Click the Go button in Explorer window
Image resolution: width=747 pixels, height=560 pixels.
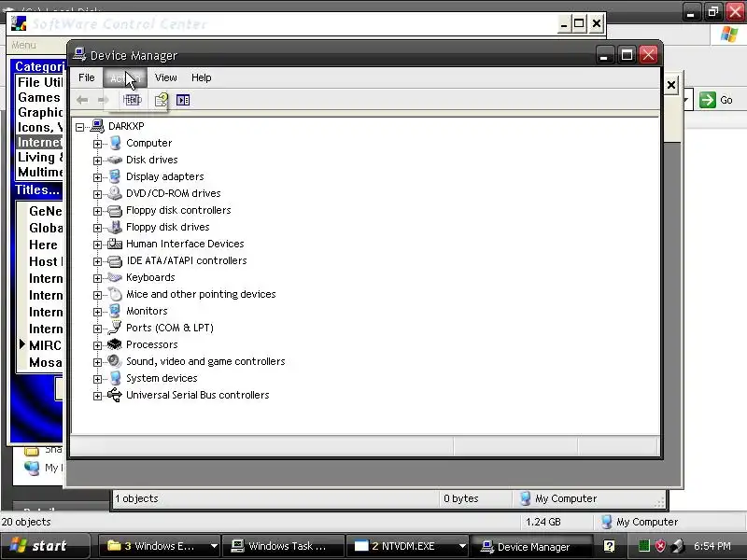716,100
